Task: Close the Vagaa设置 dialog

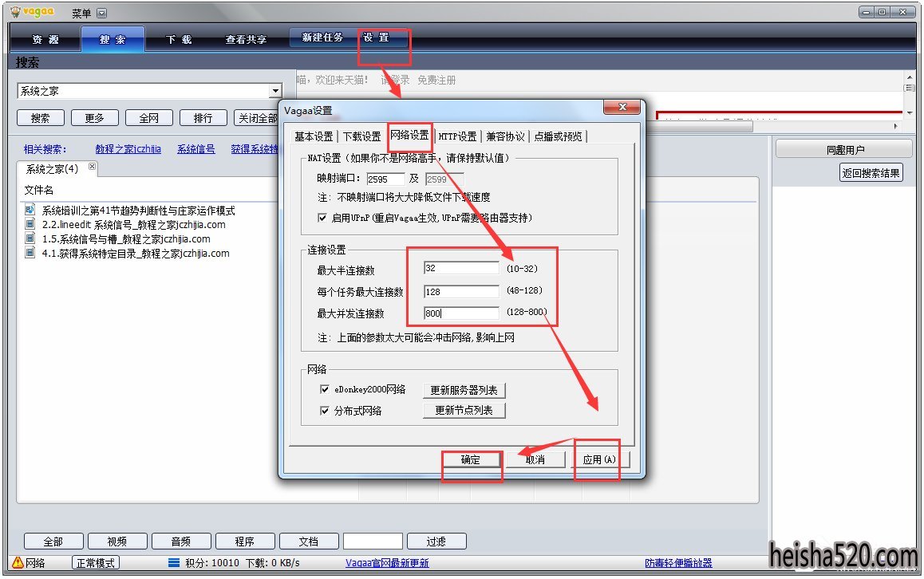Action: point(622,107)
